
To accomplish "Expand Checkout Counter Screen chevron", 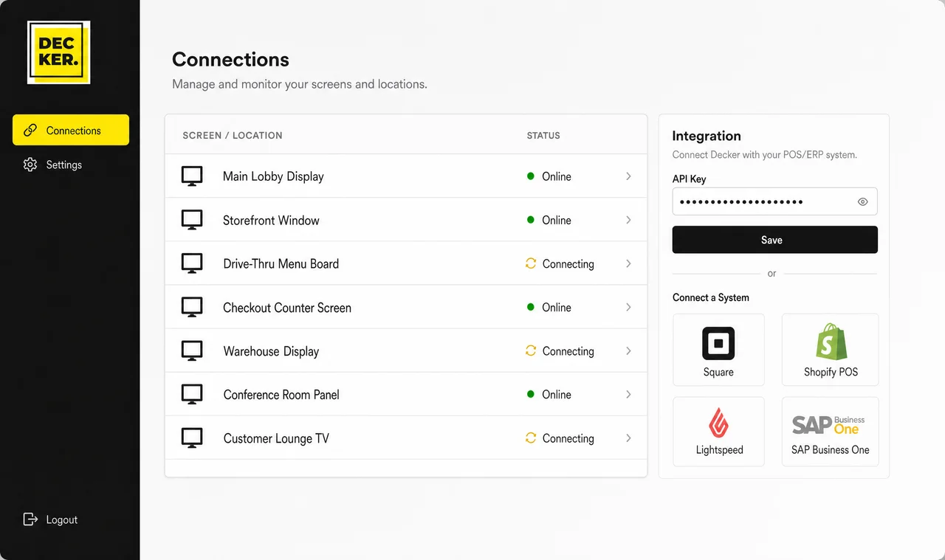I will (x=628, y=307).
